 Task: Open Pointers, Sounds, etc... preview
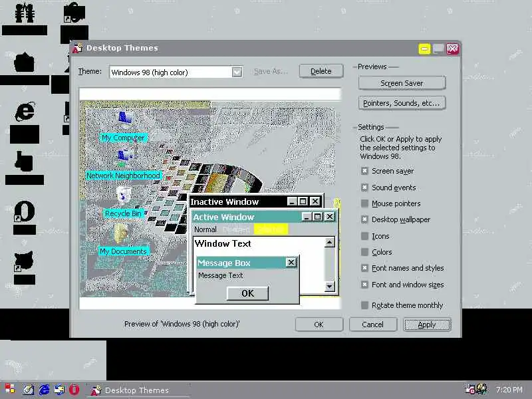click(402, 103)
